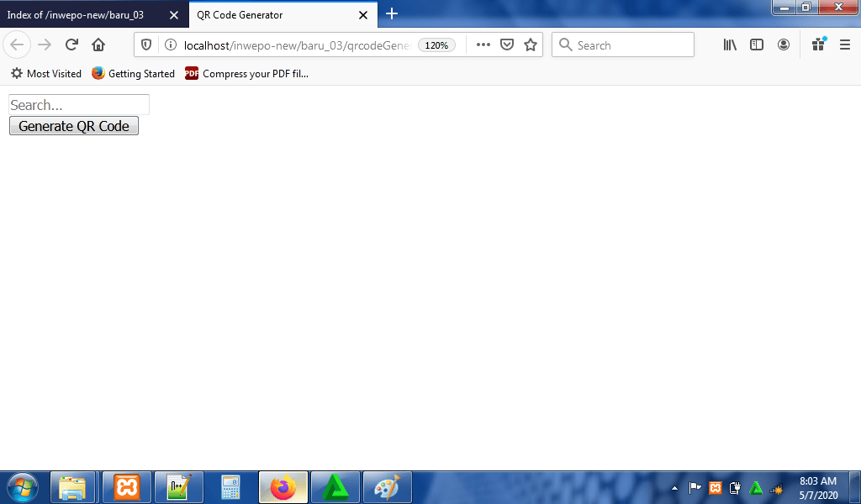
Task: Show hidden system tray icons arrow
Action: 675,488
